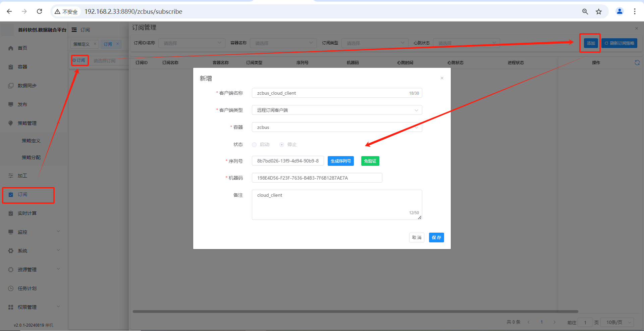Click the 数据同步 sidebar icon
644x331 pixels.
[x=11, y=86]
